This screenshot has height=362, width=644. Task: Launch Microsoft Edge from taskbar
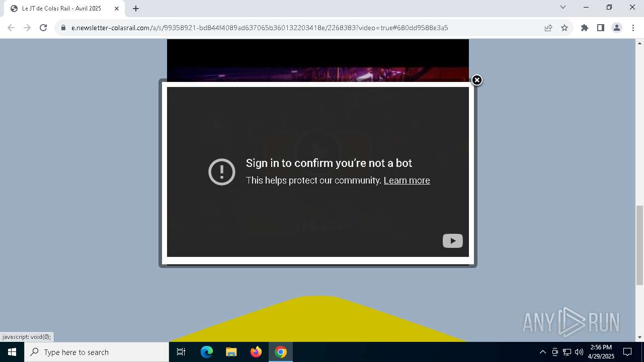click(x=207, y=352)
